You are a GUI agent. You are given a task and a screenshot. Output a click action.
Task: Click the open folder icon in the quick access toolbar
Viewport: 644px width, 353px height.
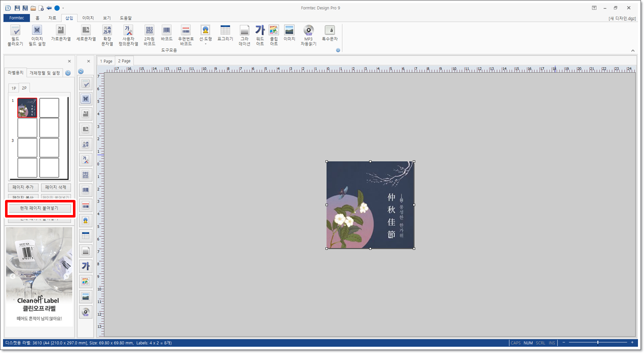pos(33,8)
